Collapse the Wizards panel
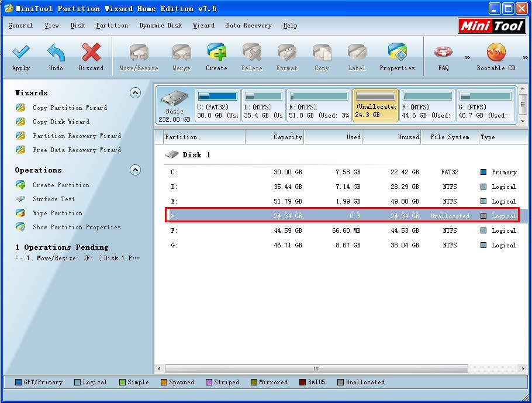The width and height of the screenshot is (532, 403). click(x=136, y=92)
